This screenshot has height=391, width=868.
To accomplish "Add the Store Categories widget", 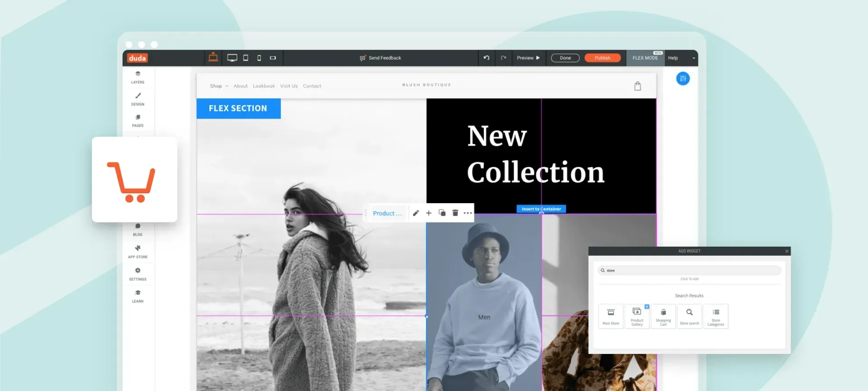I will (x=716, y=316).
